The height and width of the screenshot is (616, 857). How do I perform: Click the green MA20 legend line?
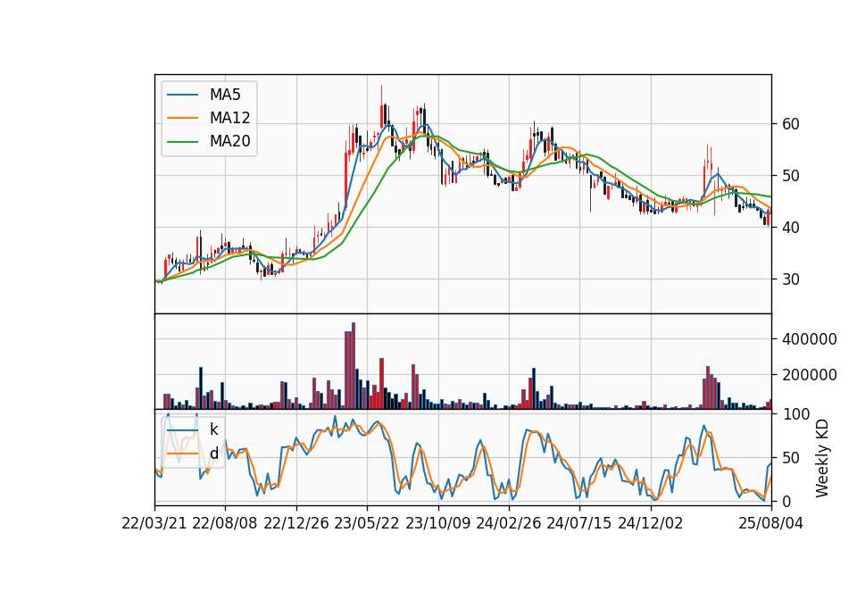182,141
